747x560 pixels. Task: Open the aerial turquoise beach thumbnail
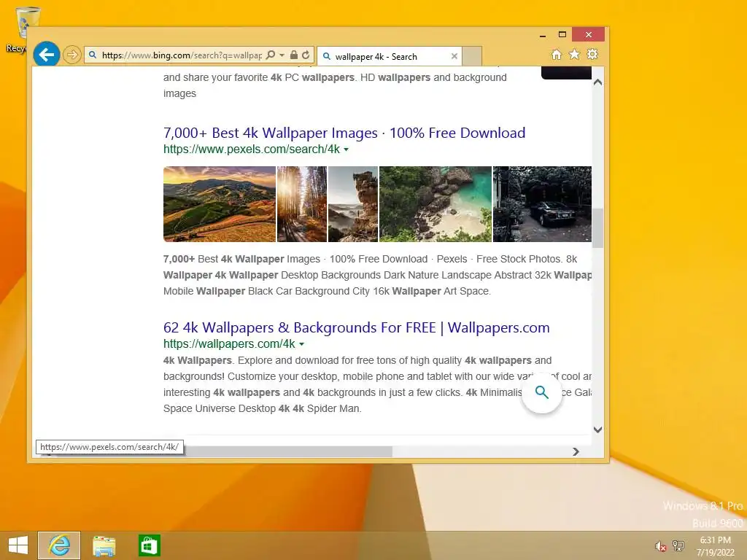[436, 204]
